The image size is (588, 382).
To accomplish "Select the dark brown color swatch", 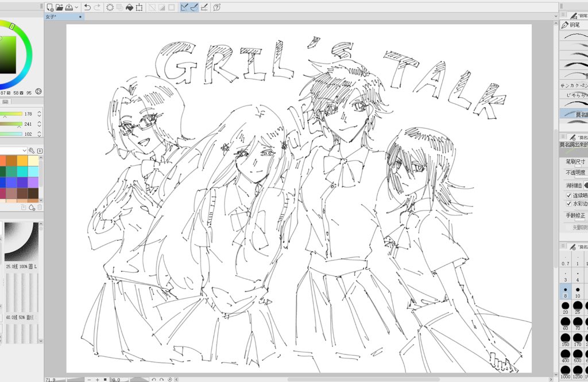I will click(x=33, y=193).
